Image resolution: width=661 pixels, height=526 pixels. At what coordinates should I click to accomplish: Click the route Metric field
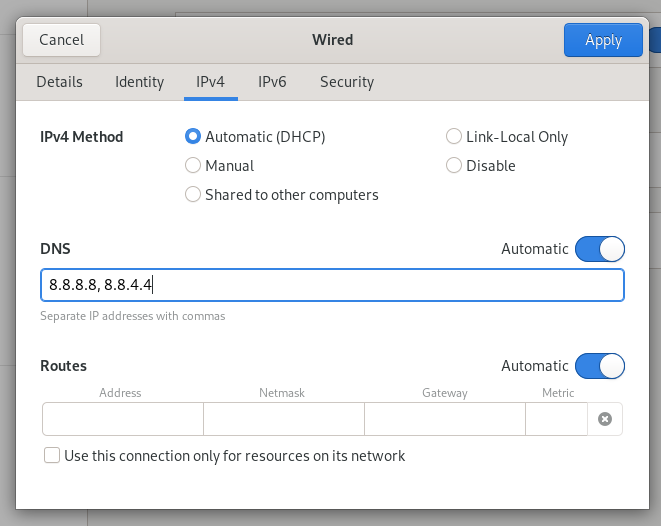[x=556, y=419]
